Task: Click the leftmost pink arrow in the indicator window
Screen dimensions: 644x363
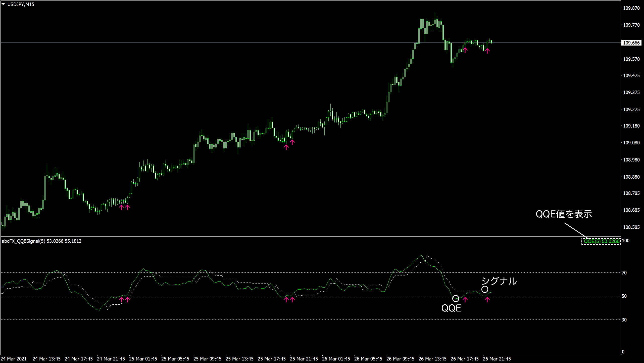Action: tap(121, 300)
